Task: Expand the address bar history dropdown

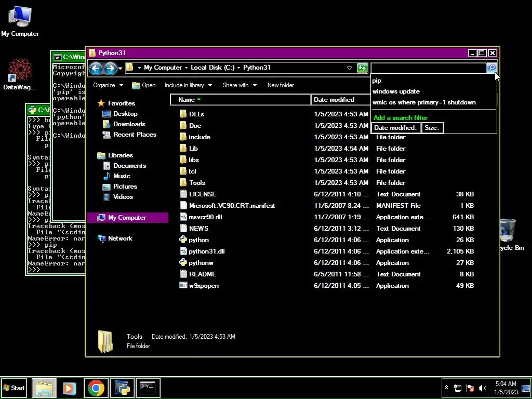Action: point(349,68)
